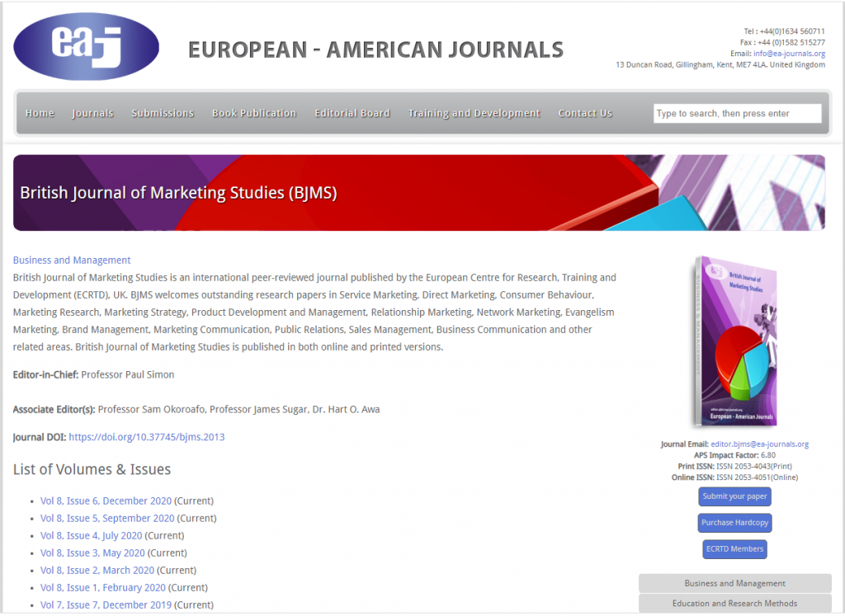Click the Print ISSN 2053-4043 text
Viewport: 845px width, 616px height.
tap(734, 466)
